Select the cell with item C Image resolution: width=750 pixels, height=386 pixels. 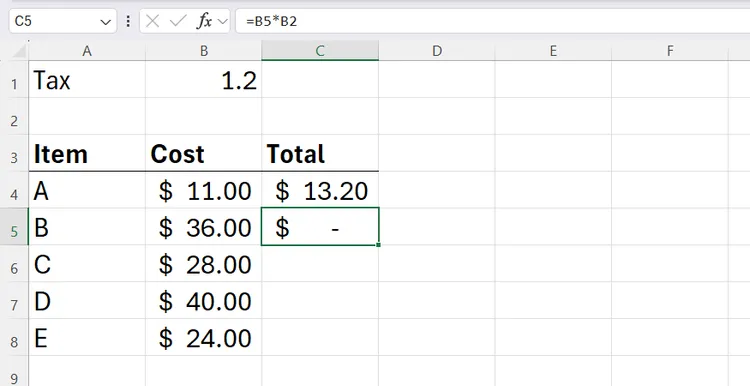87,264
